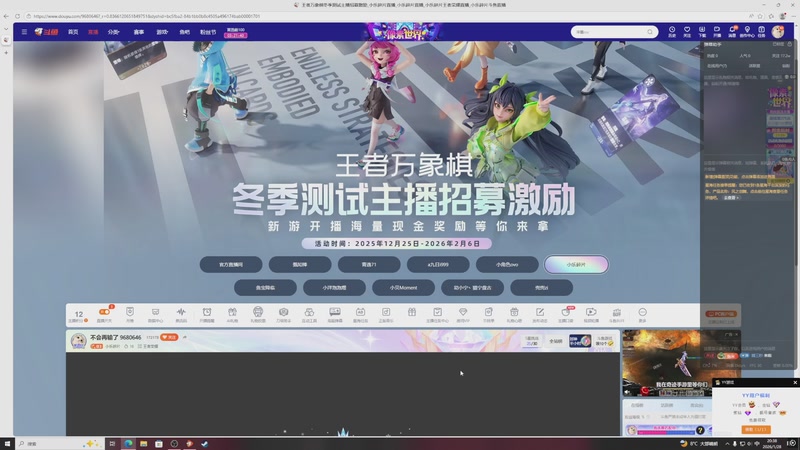Open the hamburger menu in Douyu header

pos(24,32)
